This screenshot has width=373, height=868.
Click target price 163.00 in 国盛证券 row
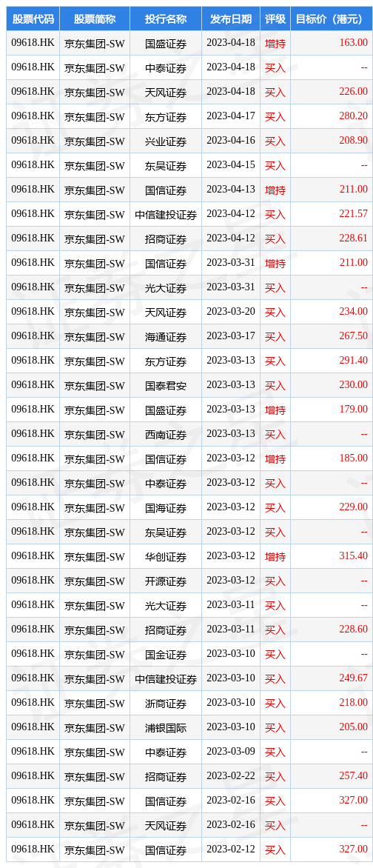point(354,43)
